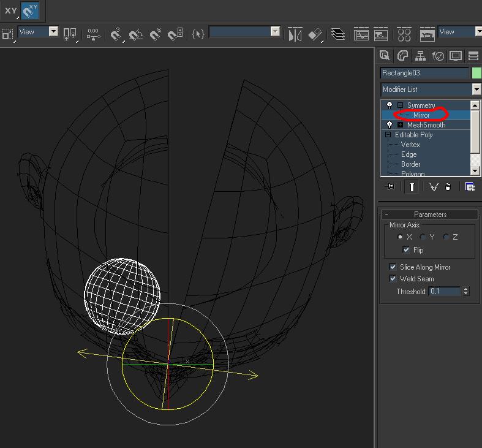Switch to the Motion command panel tab
The image size is (482, 448).
438,56
